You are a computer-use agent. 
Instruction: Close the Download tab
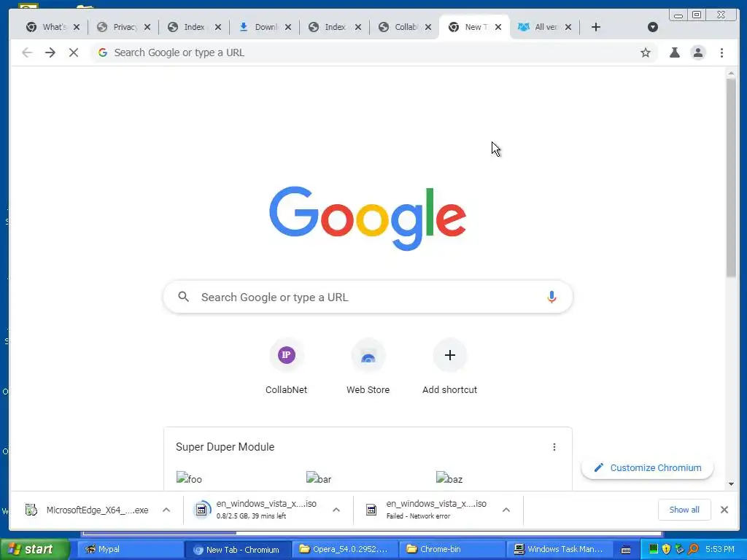[287, 27]
